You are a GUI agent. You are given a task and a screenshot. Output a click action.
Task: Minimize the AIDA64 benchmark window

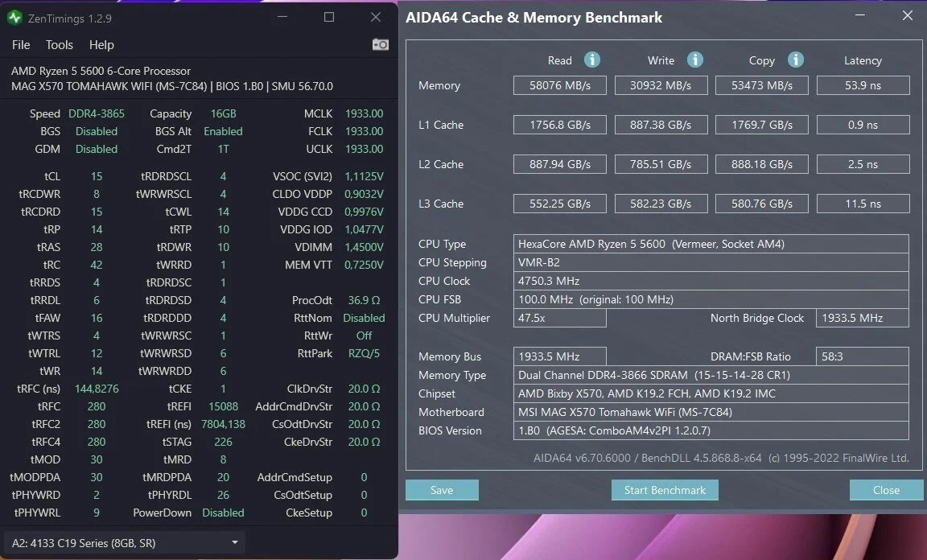pyautogui.click(x=860, y=16)
